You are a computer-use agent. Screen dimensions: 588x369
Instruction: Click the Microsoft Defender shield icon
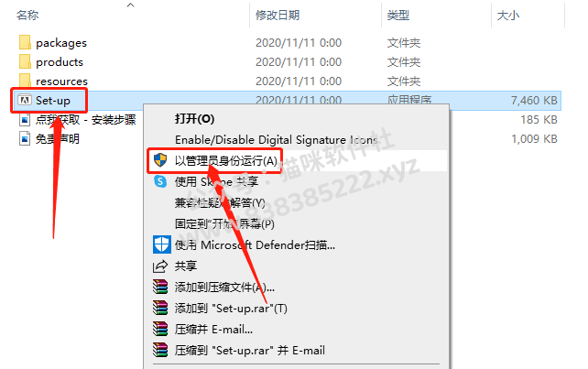tap(161, 244)
